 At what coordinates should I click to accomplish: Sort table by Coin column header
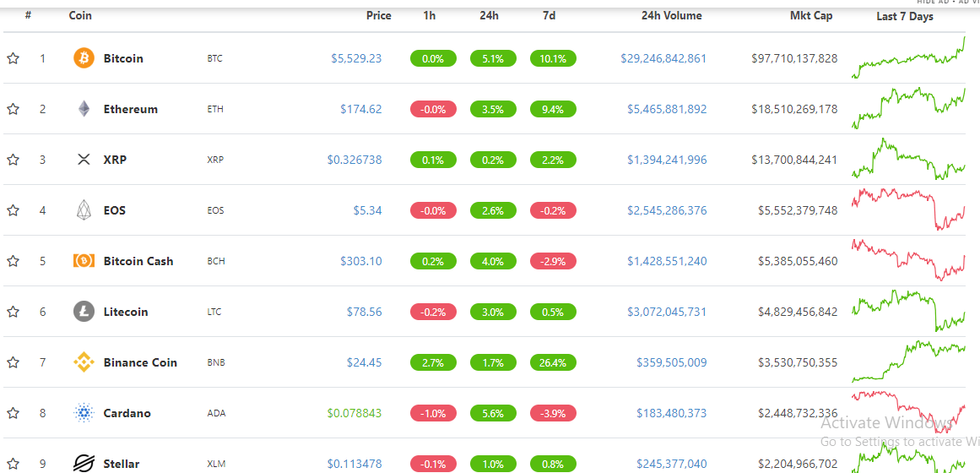pyautogui.click(x=80, y=16)
